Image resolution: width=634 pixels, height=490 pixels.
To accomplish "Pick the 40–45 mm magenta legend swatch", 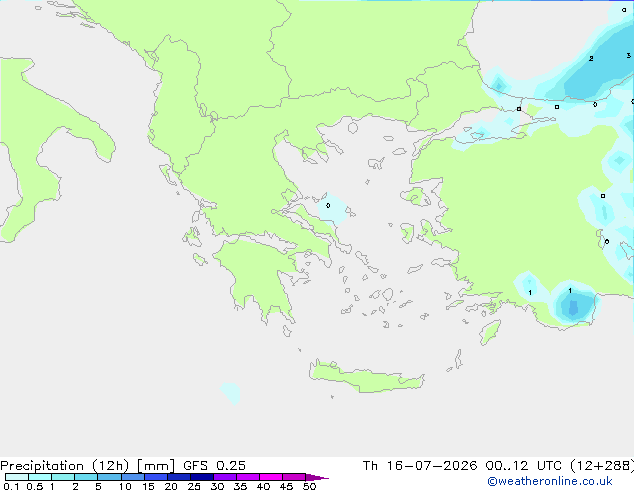I will [271, 477].
